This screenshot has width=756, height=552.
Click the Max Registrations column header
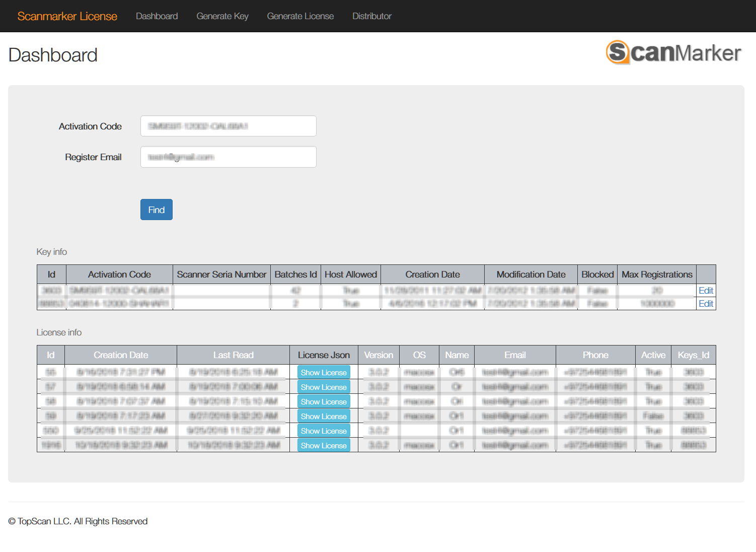point(657,274)
